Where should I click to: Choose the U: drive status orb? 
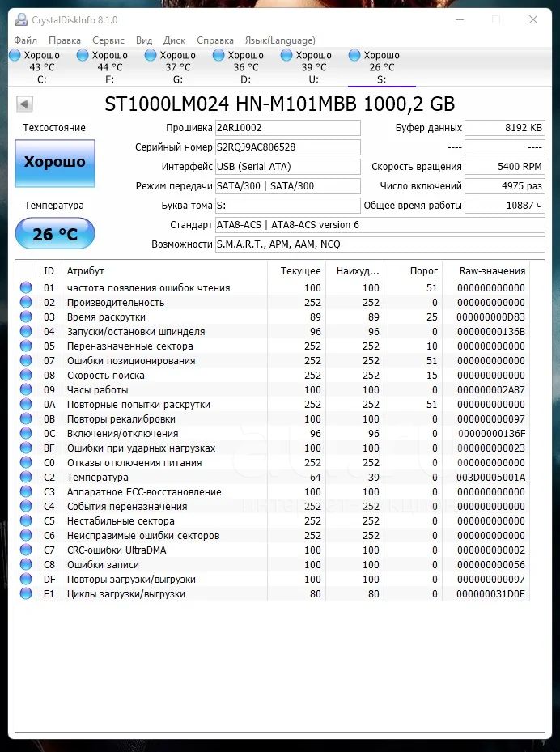(286, 55)
